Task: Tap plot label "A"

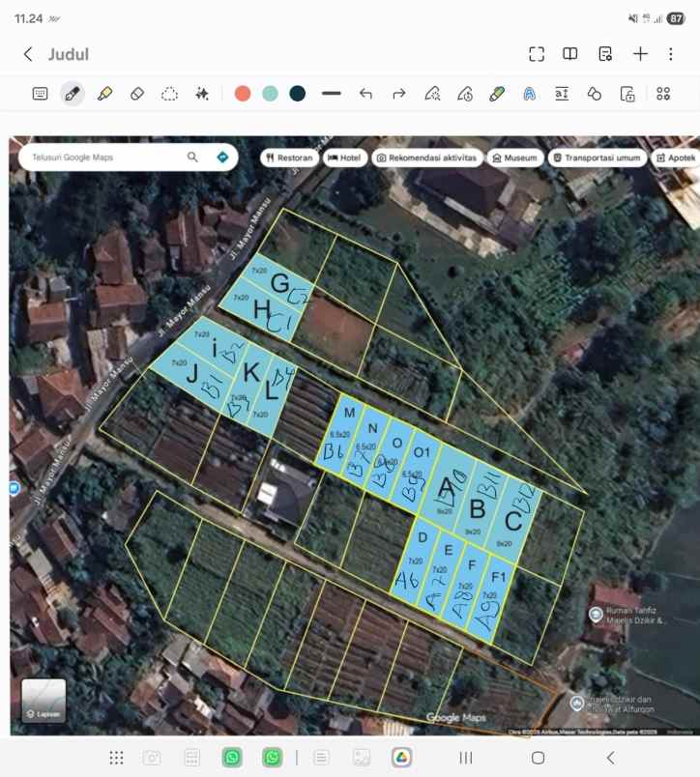Action: coord(447,487)
